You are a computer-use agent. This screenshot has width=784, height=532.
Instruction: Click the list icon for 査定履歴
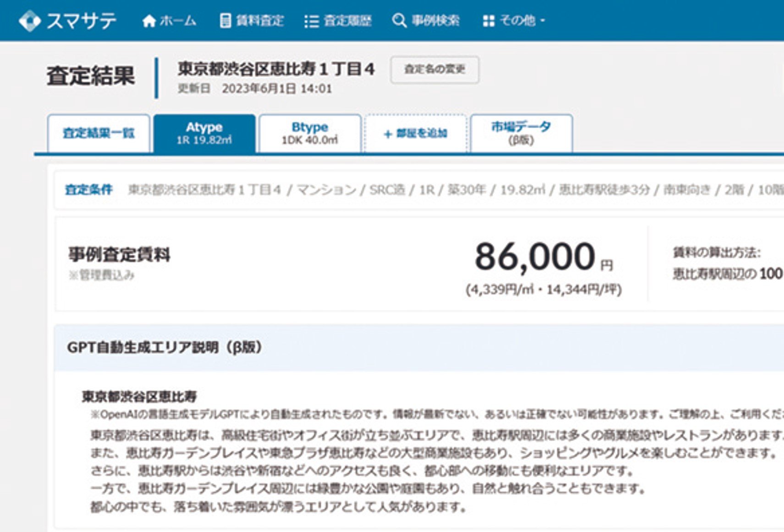coord(311,21)
